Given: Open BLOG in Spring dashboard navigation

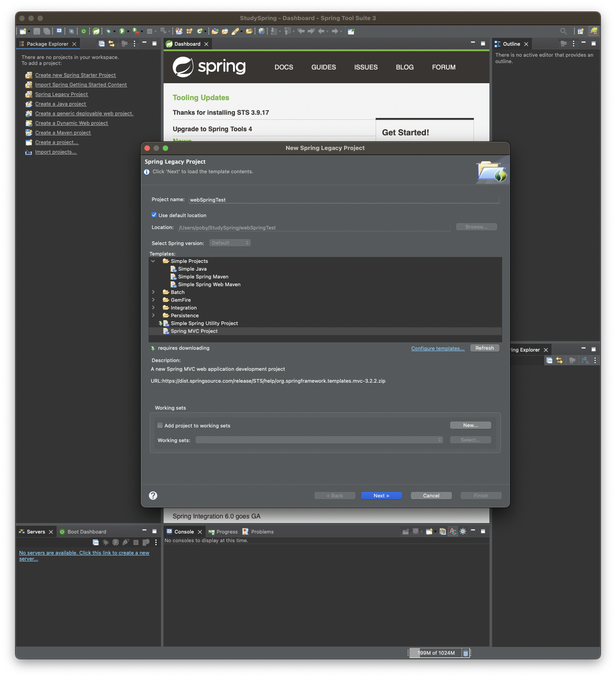Looking at the screenshot, I should 405,67.
